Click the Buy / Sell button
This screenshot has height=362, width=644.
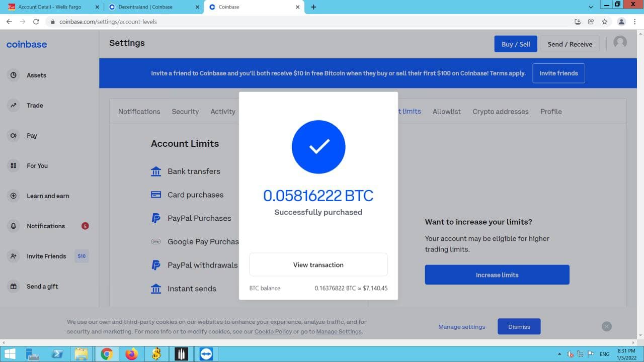point(516,44)
